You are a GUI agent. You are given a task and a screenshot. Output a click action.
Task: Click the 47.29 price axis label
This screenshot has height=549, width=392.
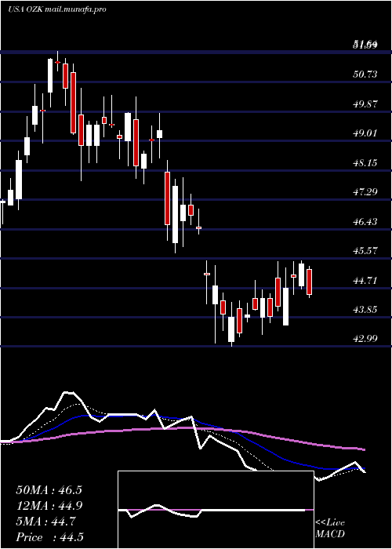click(x=365, y=192)
